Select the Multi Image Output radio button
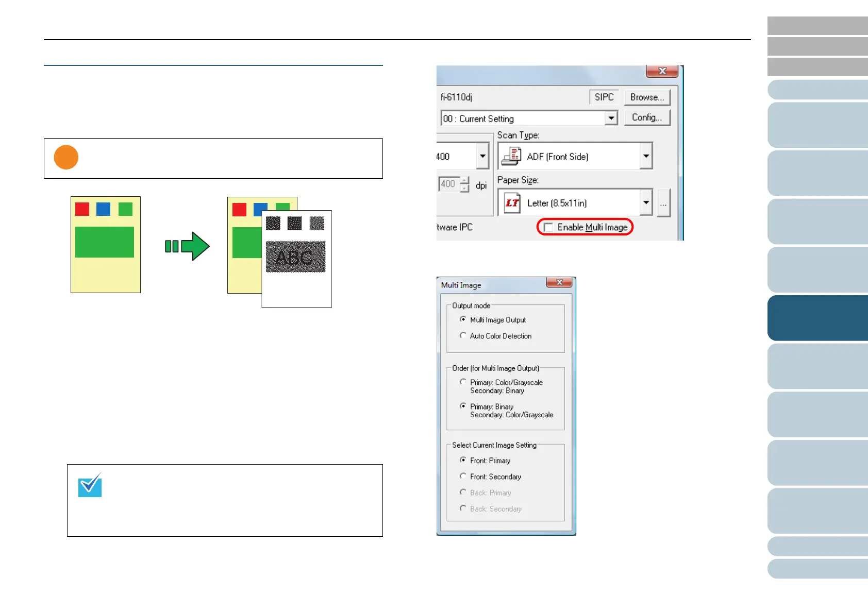The image size is (868, 613). point(463,319)
